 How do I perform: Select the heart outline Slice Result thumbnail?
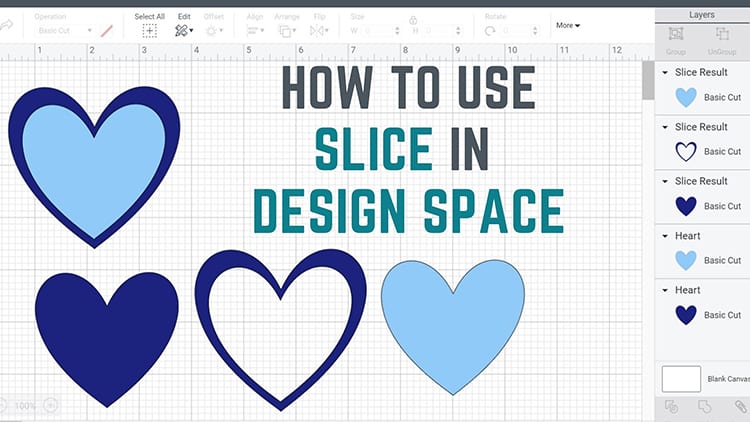coord(686,152)
